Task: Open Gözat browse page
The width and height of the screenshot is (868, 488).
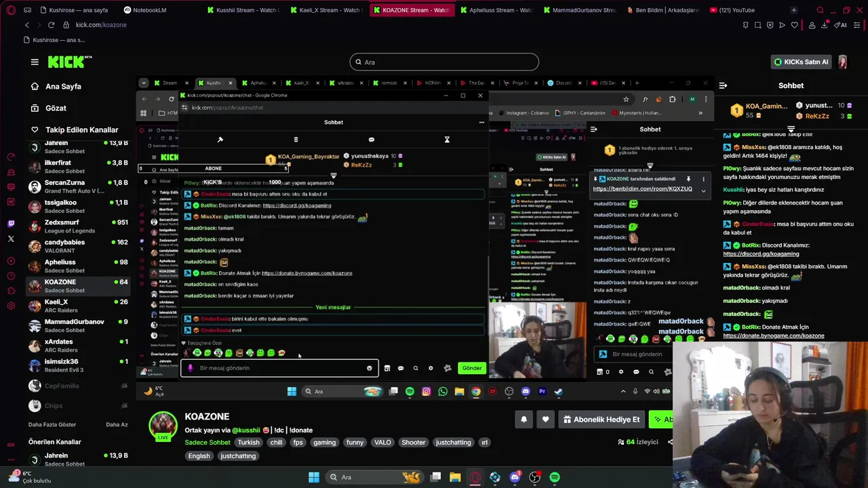Action: click(56, 108)
